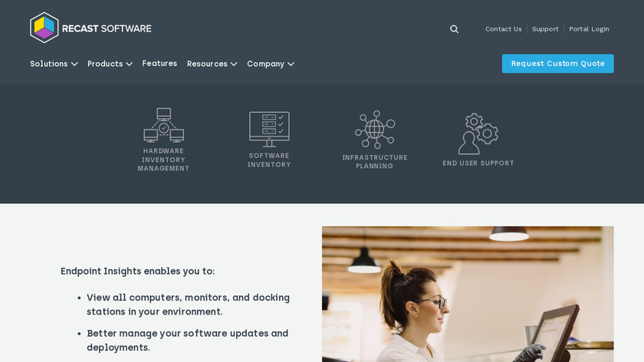Open the search magnifier icon
The height and width of the screenshot is (362, 644).
coord(454,29)
